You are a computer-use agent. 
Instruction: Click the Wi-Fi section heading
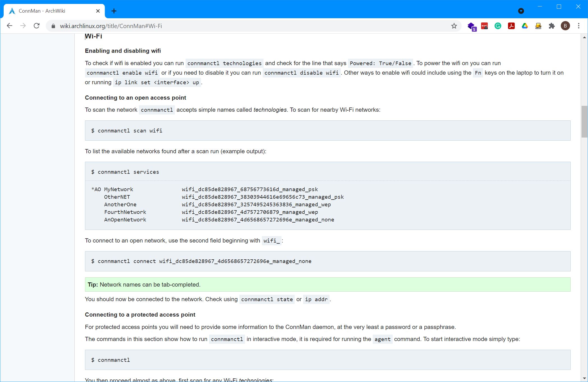tap(93, 36)
